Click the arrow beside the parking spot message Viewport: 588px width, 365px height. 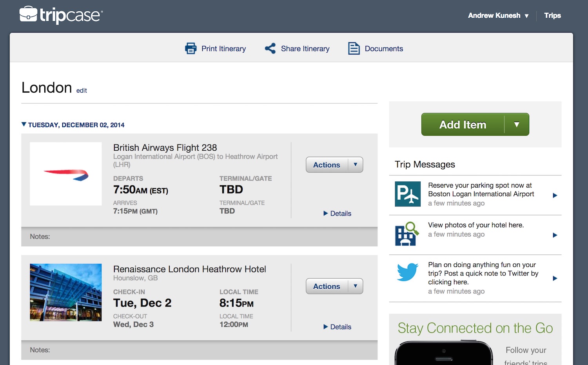pos(555,195)
